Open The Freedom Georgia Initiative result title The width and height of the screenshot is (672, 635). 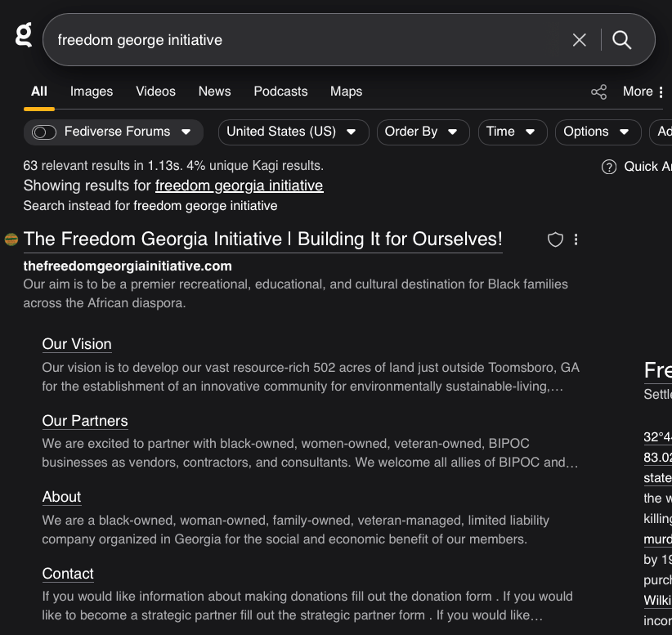[262, 239]
